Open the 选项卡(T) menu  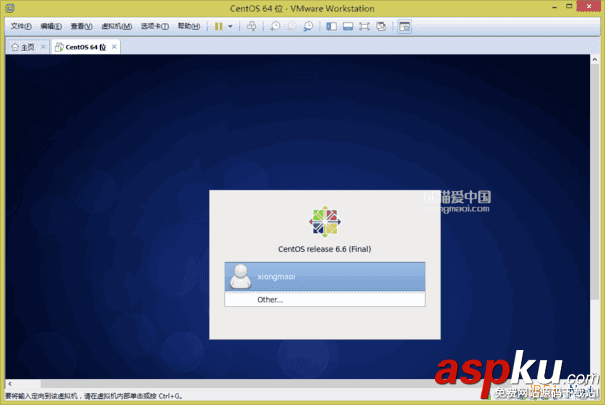click(x=155, y=26)
